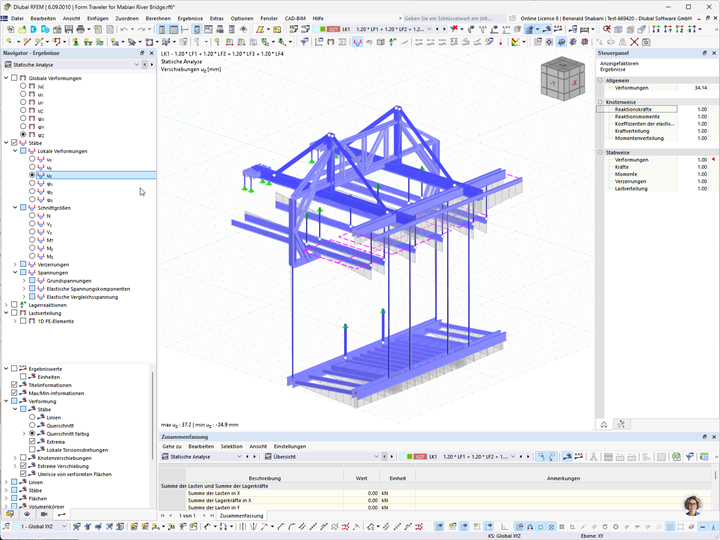Enable the Globale Verformungen checkbox
Image resolution: width=720 pixels, height=540 pixels.
15,78
